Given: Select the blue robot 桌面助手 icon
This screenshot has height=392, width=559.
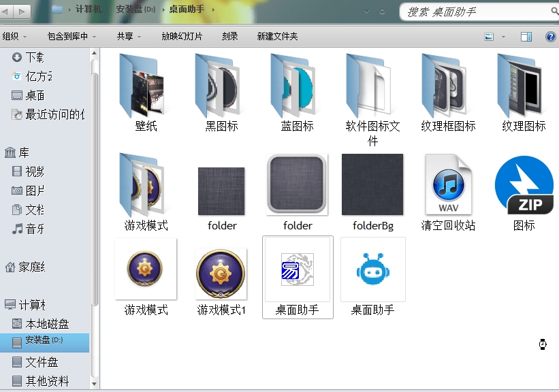Looking at the screenshot, I should point(373,269).
